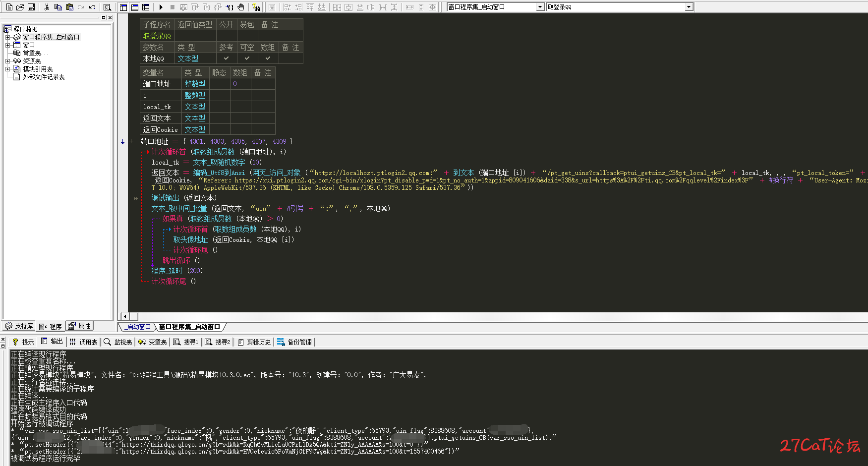Open a file using the folder icon
The image size is (868, 466).
pos(20,7)
